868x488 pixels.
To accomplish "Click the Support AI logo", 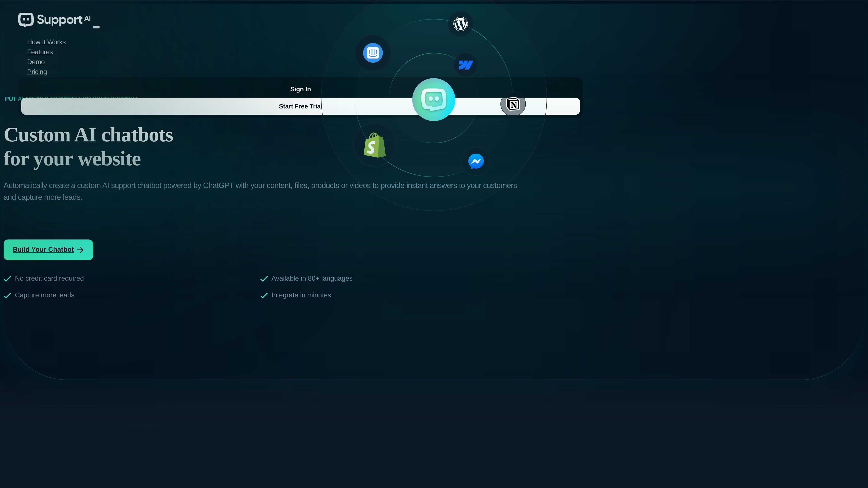I will pyautogui.click(x=54, y=19).
